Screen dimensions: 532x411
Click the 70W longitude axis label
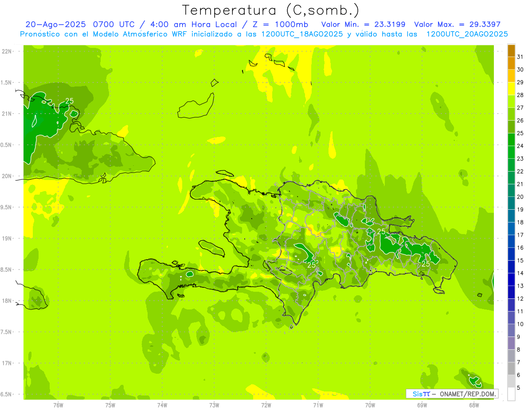pyautogui.click(x=370, y=405)
